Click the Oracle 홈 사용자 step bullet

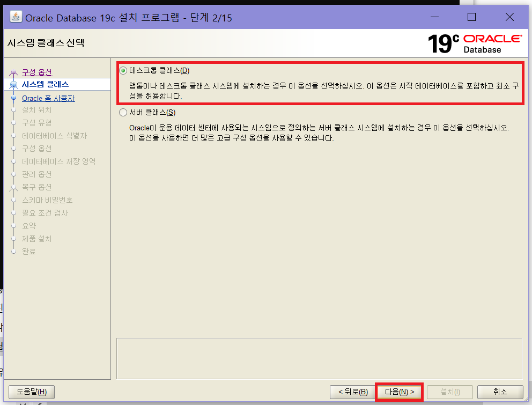pyautogui.click(x=13, y=98)
